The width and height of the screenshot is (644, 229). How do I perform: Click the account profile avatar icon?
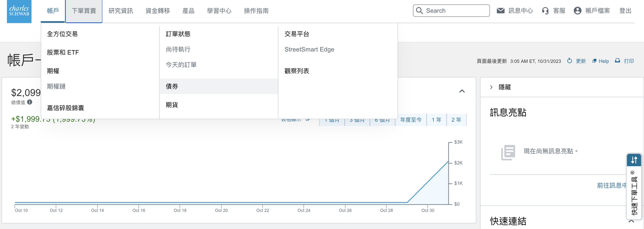click(x=577, y=11)
